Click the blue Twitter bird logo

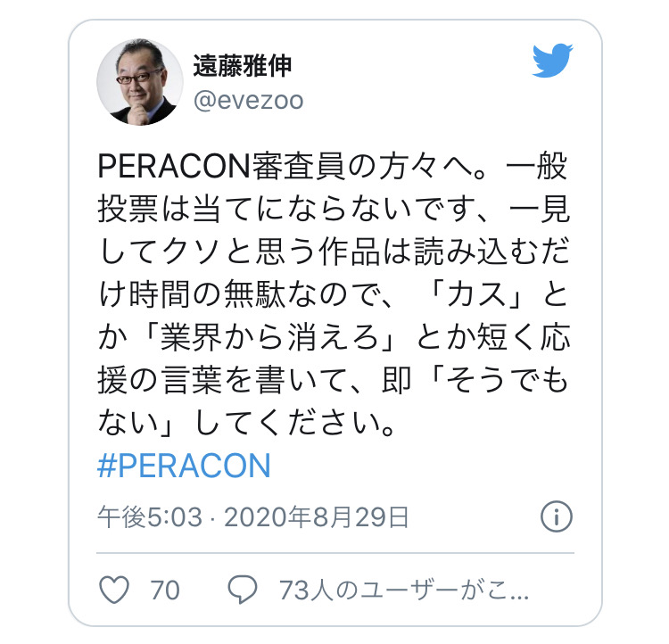pyautogui.click(x=552, y=61)
